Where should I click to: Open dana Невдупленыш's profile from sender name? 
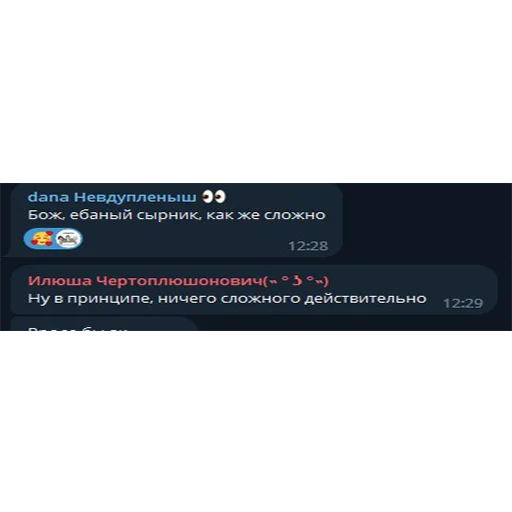point(112,197)
